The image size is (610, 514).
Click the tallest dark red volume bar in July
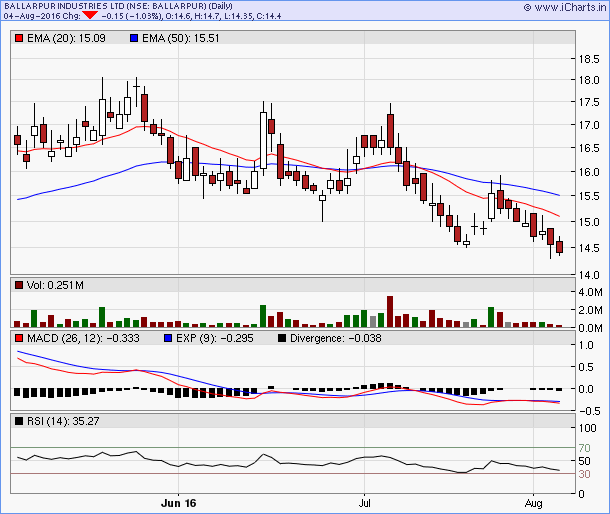pyautogui.click(x=390, y=311)
